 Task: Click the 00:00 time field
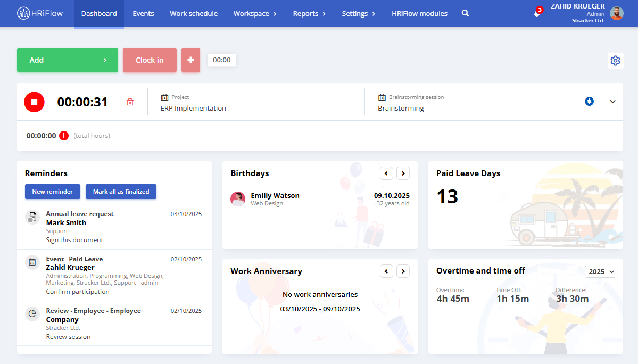[222, 60]
